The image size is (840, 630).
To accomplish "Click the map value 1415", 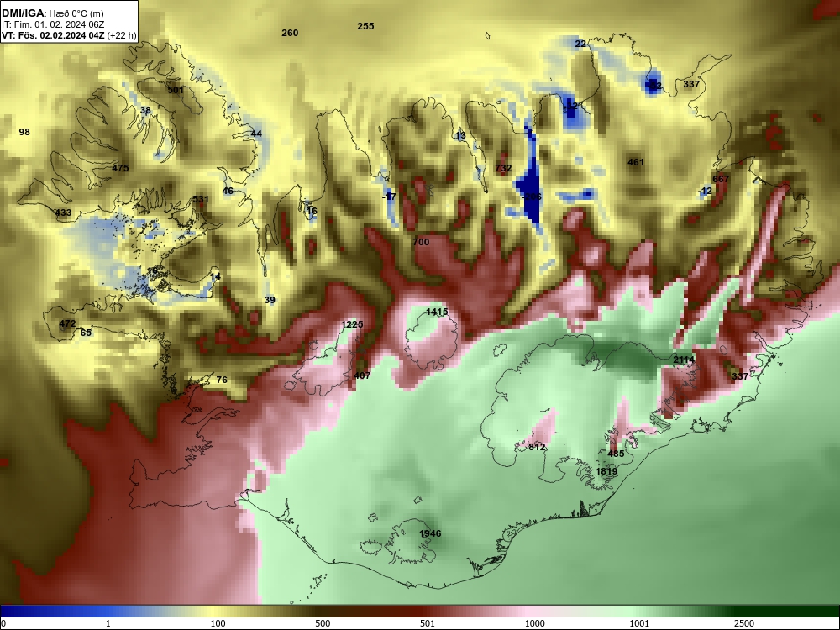I will point(437,312).
